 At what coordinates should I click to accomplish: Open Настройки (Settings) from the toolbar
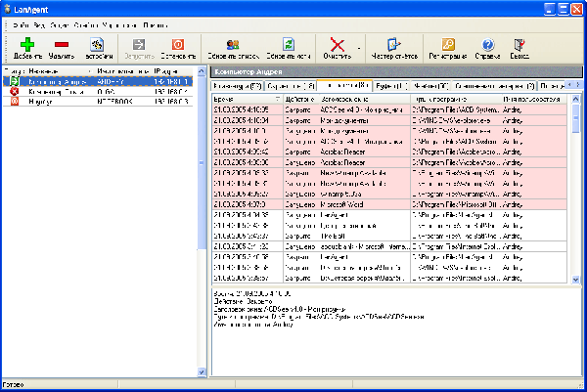point(96,45)
